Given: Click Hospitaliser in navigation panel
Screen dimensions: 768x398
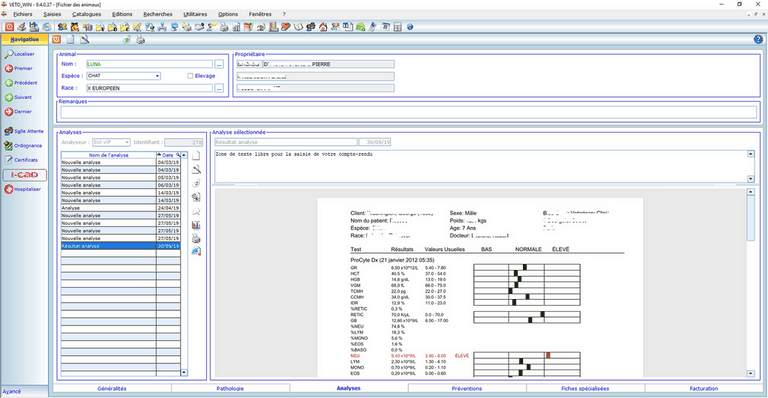Looking at the screenshot, I should 23,189.
